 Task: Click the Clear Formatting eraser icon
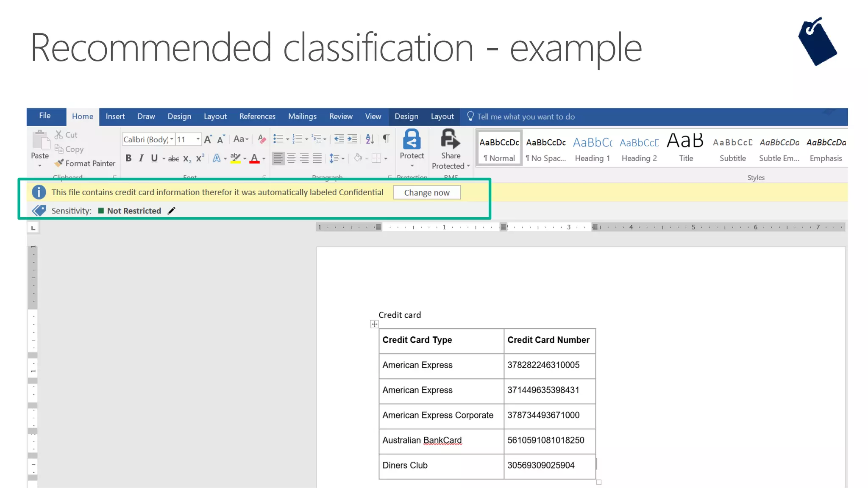click(262, 139)
